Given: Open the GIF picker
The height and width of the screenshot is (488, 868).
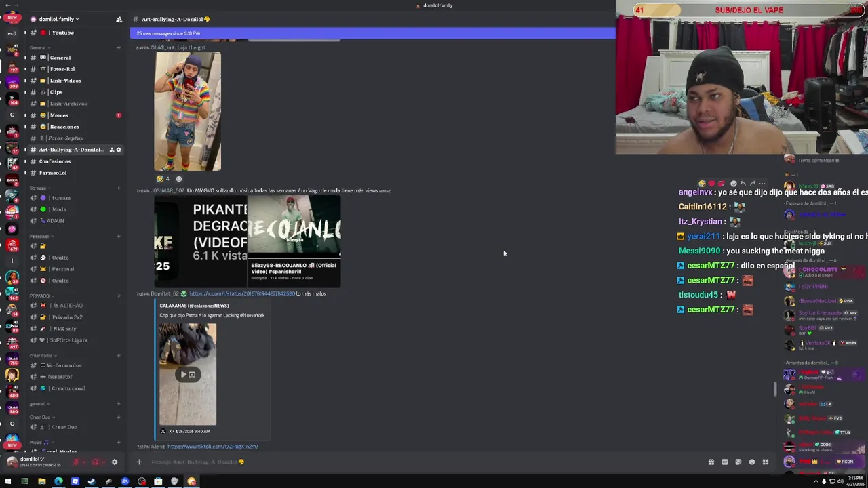Looking at the screenshot, I should click(x=724, y=462).
